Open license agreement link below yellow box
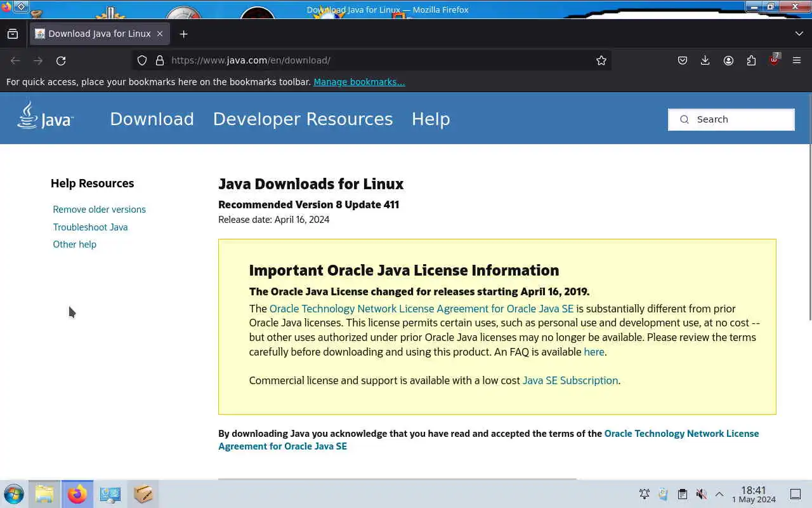812x508 pixels. coord(488,439)
